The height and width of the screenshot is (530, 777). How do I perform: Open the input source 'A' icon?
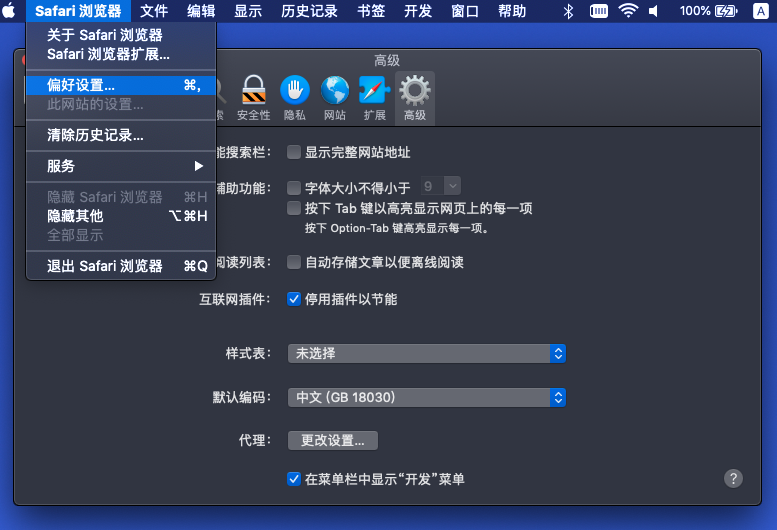(x=760, y=11)
